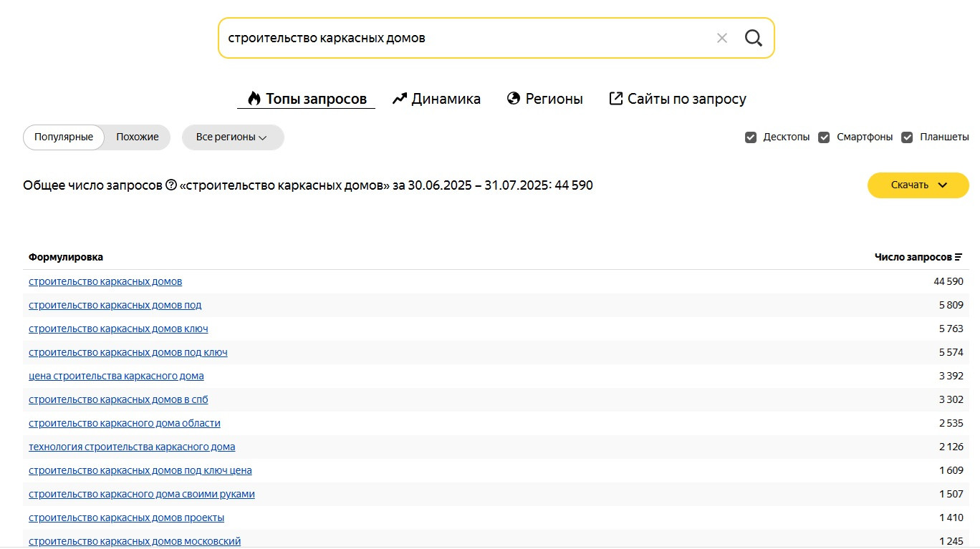This screenshot has height=549, width=980.
Task: Click строительство каркасных домов в спб link
Action: click(118, 399)
